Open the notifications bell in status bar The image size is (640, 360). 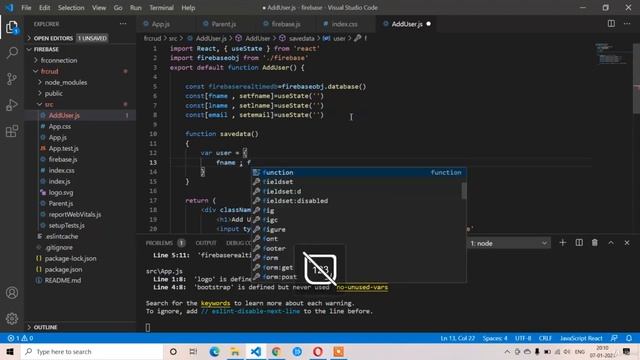pos(629,338)
